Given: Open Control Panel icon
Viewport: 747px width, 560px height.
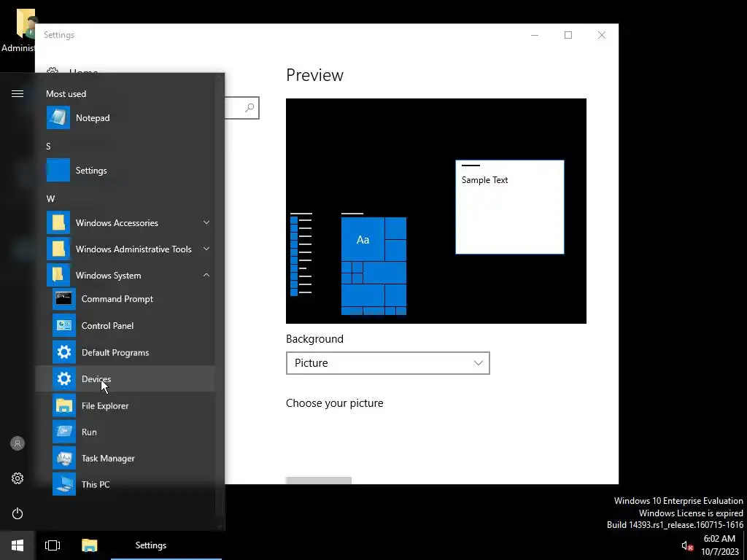Looking at the screenshot, I should click(x=64, y=326).
